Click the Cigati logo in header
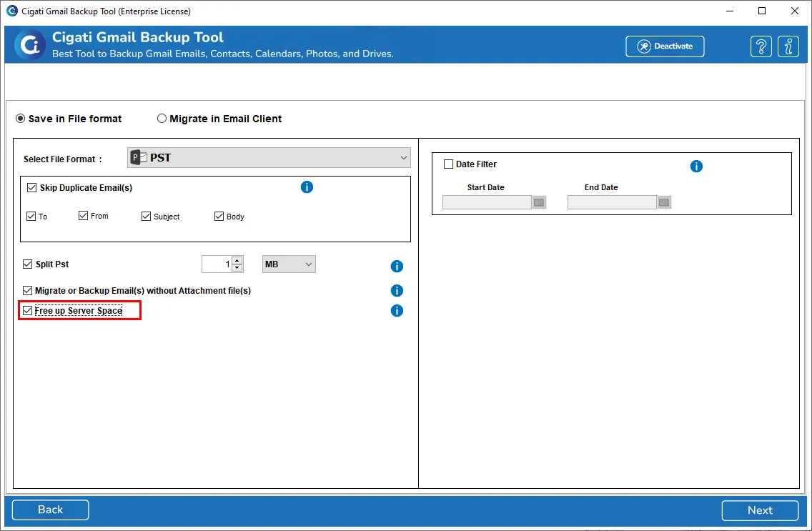812x531 pixels. 29,45
